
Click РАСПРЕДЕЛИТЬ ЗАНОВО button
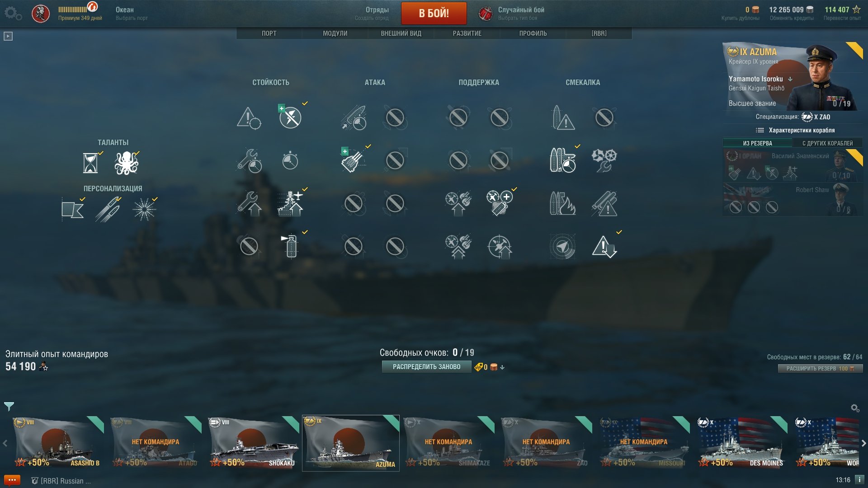[x=426, y=367]
